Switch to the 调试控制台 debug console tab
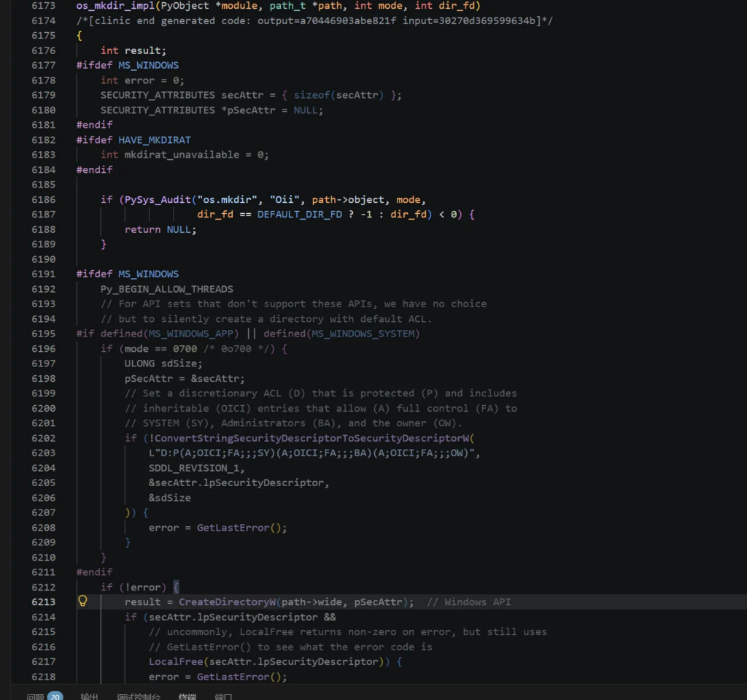Viewport: 747px width, 700px height. coord(138,696)
